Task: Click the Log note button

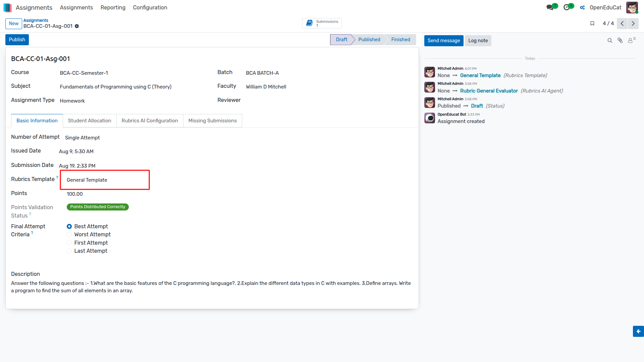Action: pyautogui.click(x=478, y=41)
